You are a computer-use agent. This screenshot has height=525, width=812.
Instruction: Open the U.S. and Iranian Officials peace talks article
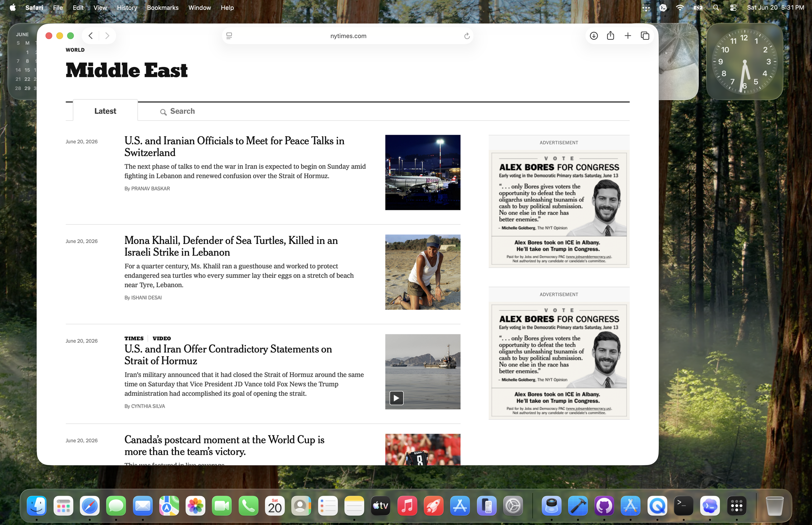click(235, 147)
